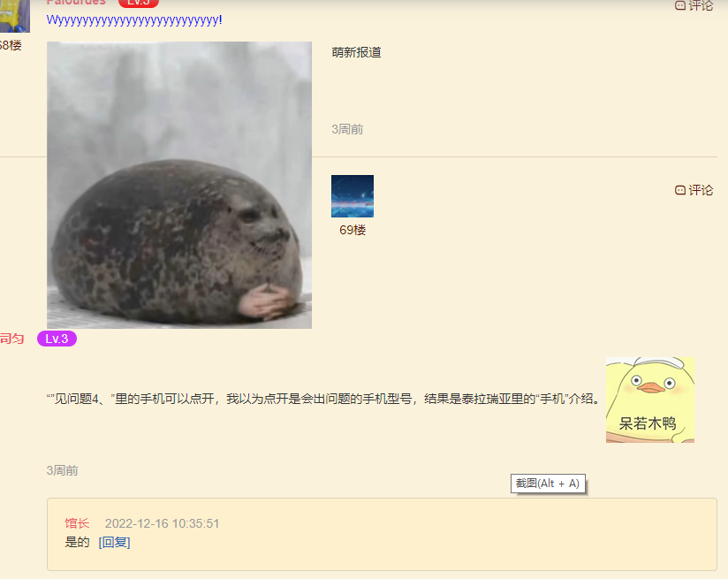Viewport: 728px width, 579px height.
Task: Open the chubby seal image
Action: tap(178, 186)
